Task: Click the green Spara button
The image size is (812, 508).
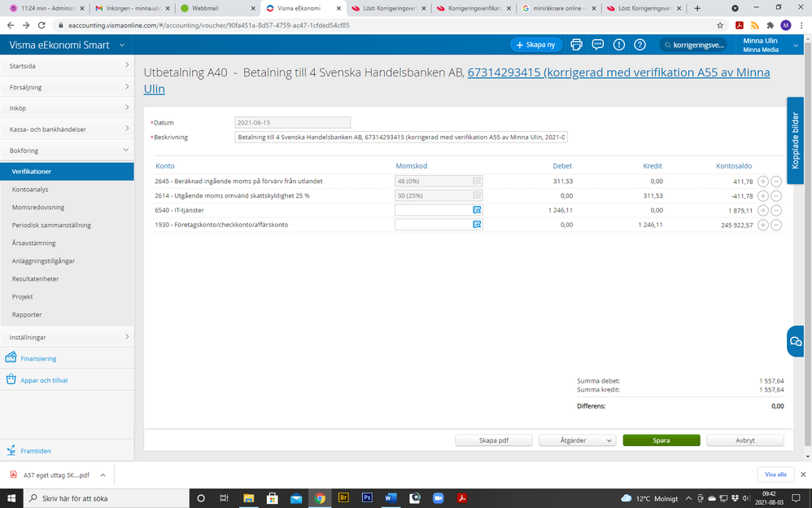Action: pos(661,440)
